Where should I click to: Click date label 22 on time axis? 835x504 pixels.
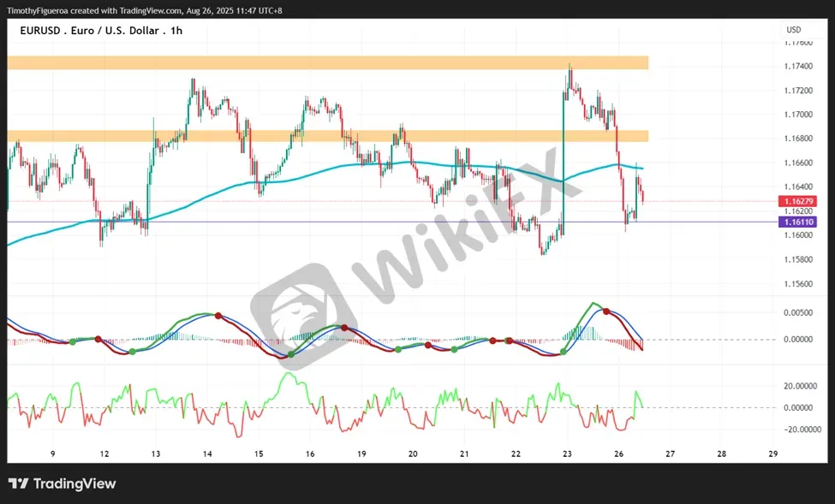tap(516, 454)
